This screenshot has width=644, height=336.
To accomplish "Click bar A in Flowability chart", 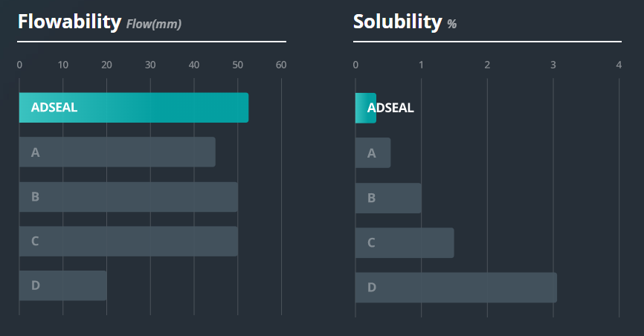I will [x=117, y=152].
